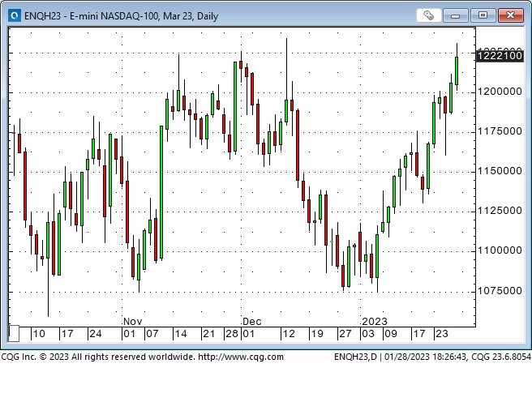The height and width of the screenshot is (402, 532).
Task: Click the 1175000 price axis label
Action: click(x=500, y=131)
